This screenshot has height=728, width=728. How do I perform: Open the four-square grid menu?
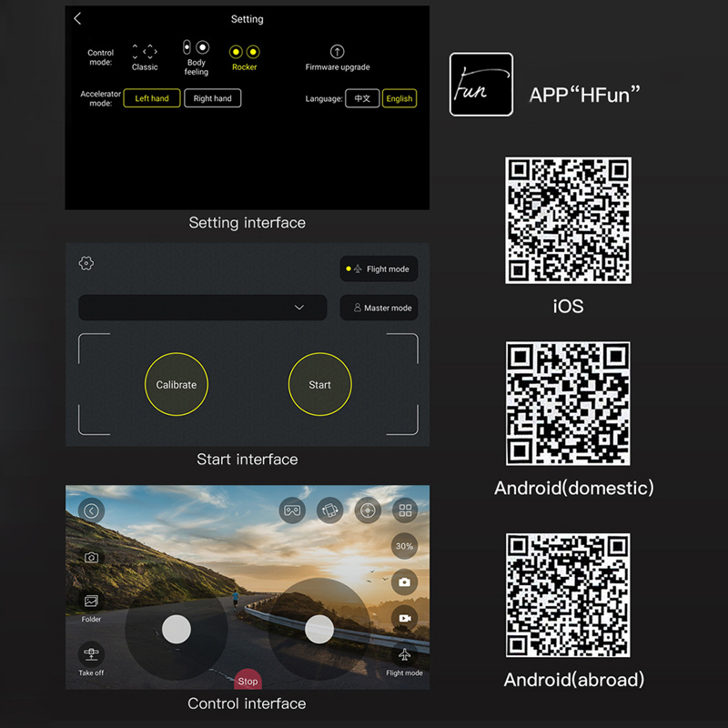405,511
